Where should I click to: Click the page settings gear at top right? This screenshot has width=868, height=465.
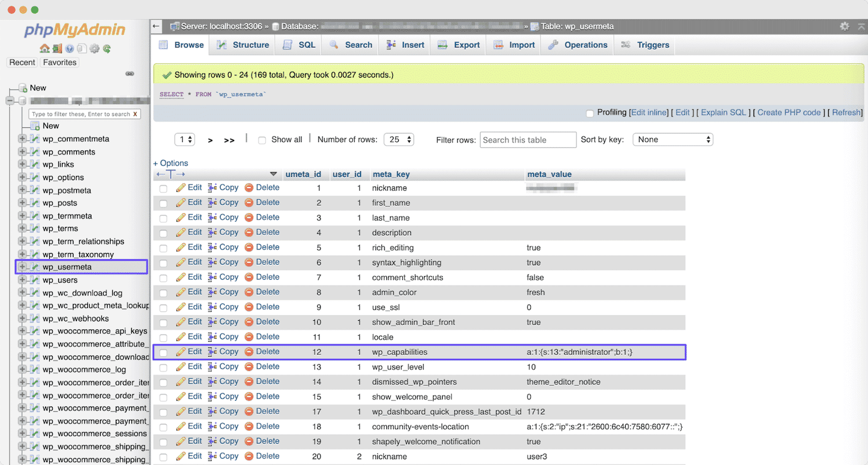[x=844, y=26]
